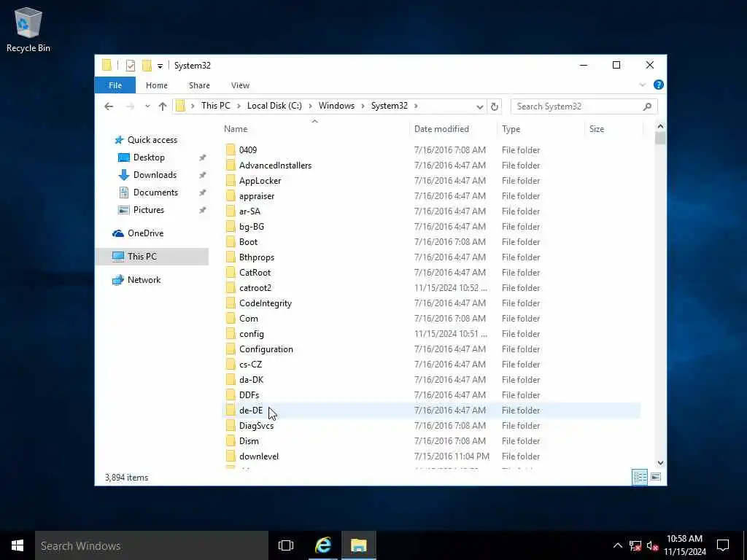Click scrollbar down arrow in file list

pyautogui.click(x=660, y=463)
